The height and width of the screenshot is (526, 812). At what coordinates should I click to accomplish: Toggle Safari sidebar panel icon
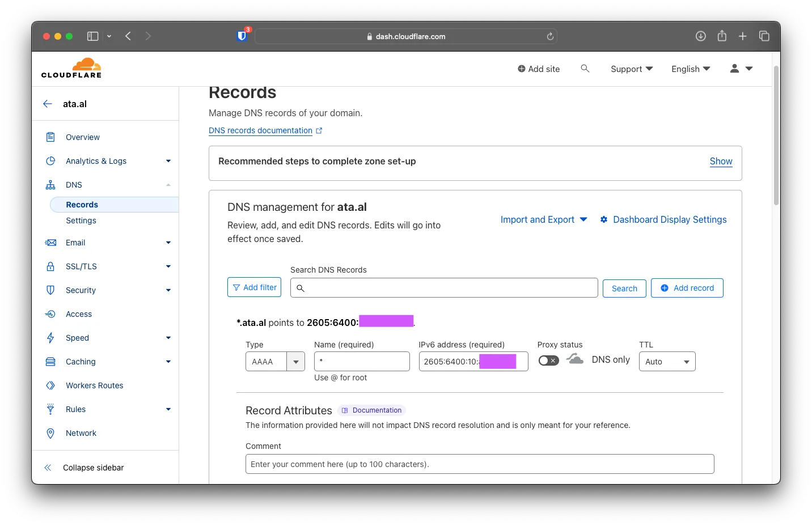pos(92,36)
